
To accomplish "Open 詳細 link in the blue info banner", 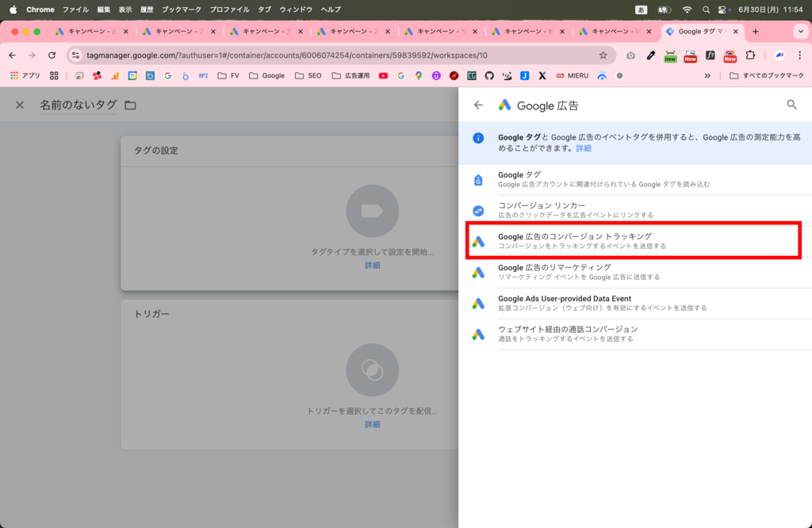I will click(x=584, y=148).
